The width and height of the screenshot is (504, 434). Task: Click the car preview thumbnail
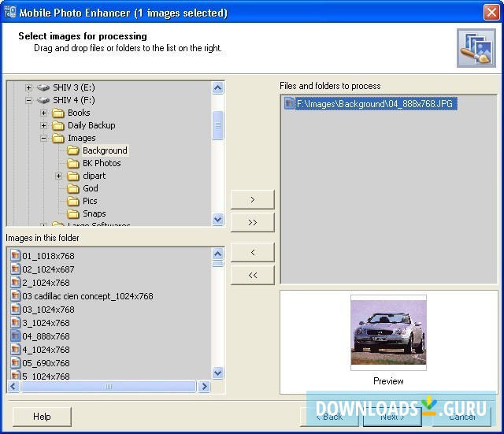(x=388, y=332)
